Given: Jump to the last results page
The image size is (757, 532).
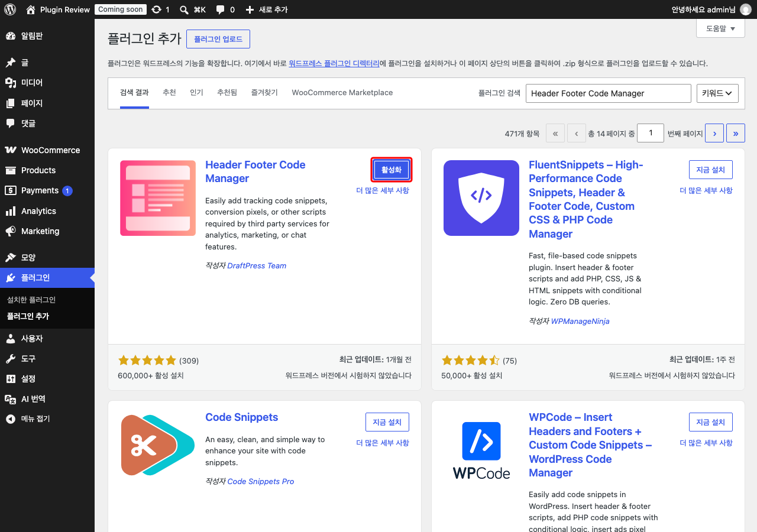Looking at the screenshot, I should (736, 134).
